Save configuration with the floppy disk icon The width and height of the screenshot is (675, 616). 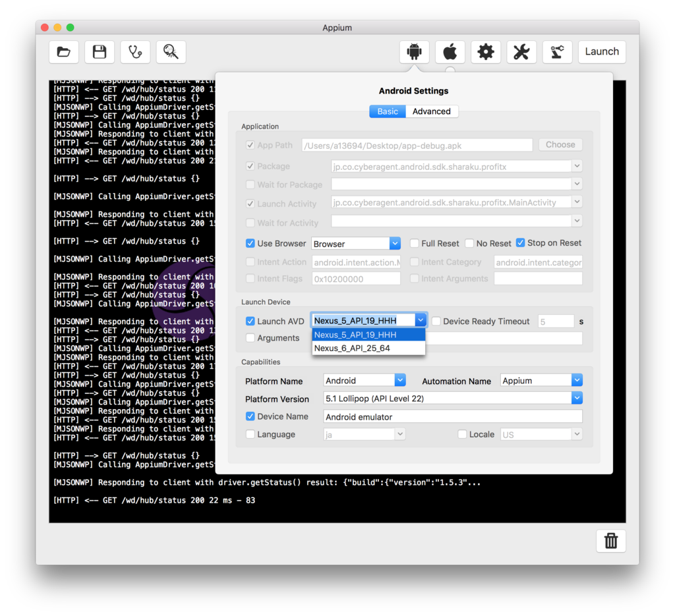pyautogui.click(x=100, y=52)
